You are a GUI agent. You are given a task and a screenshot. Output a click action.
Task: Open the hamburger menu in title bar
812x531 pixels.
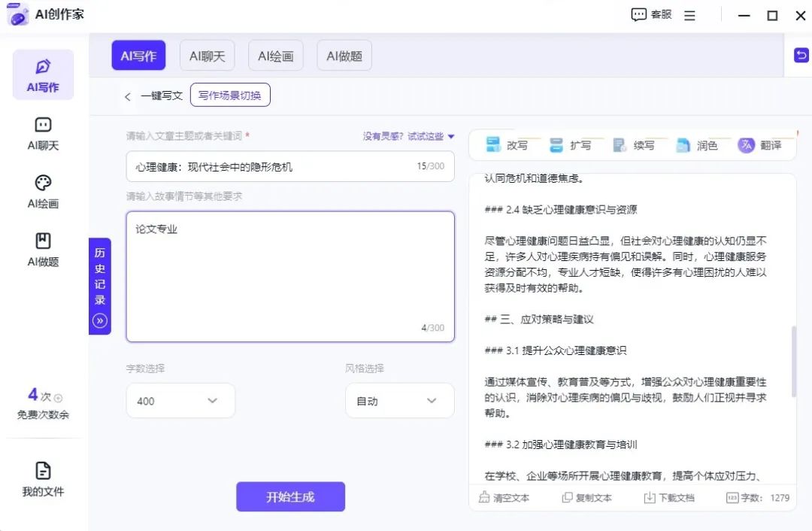(x=689, y=16)
